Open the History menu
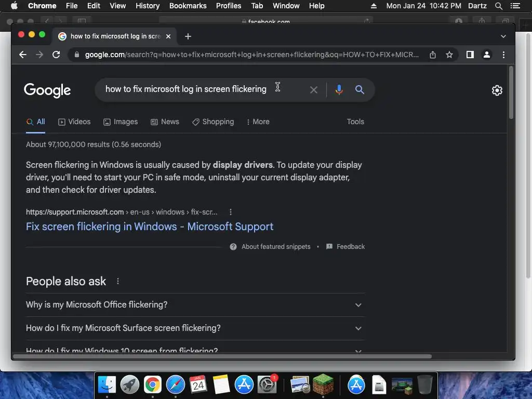 tap(148, 6)
